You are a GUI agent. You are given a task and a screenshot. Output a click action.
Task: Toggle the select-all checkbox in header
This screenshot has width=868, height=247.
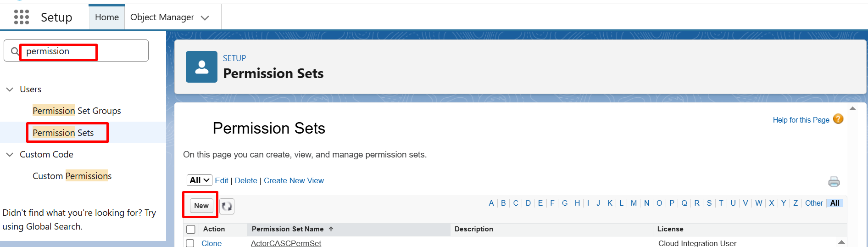(x=191, y=229)
